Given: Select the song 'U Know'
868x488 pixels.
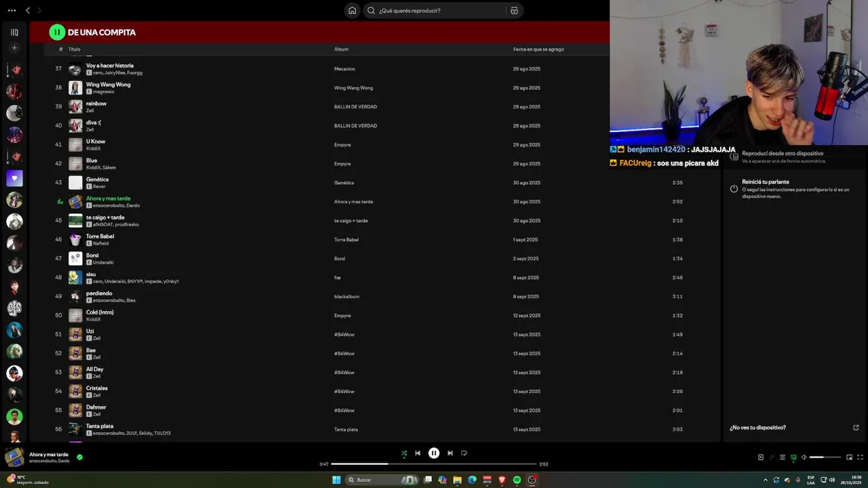Looking at the screenshot, I should [96, 142].
